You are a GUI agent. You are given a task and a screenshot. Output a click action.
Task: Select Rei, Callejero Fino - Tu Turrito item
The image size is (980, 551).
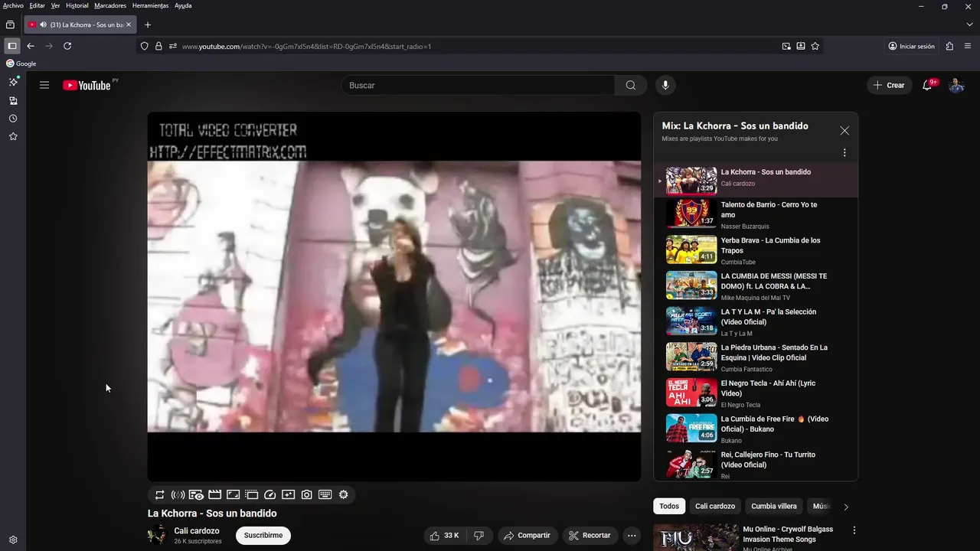(756, 464)
